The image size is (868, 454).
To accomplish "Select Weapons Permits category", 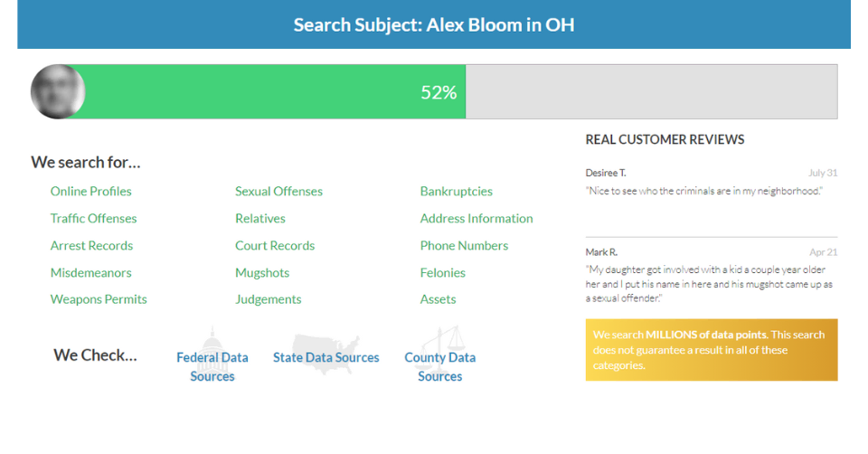I will click(99, 299).
